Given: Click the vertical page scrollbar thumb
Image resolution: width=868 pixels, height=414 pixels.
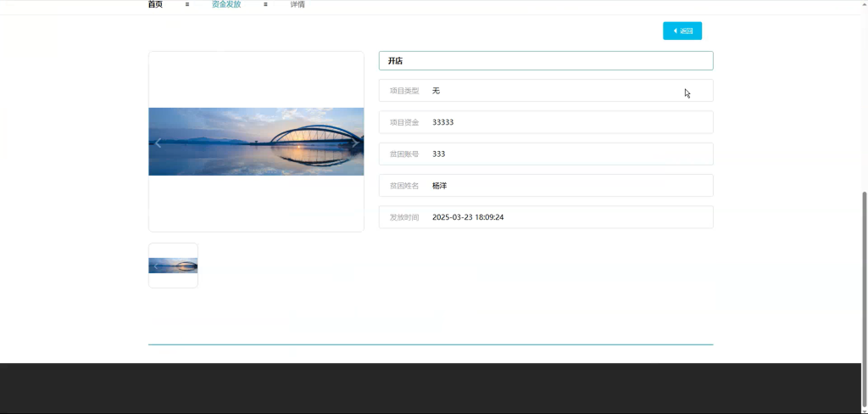Looking at the screenshot, I should [x=864, y=299].
